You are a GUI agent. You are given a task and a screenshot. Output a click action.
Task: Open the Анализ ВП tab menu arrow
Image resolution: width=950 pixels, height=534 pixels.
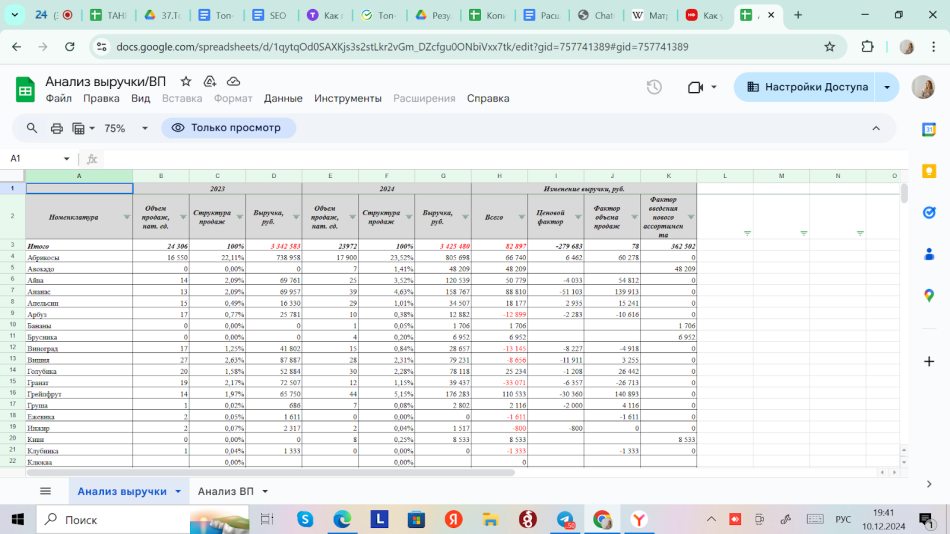pyautogui.click(x=265, y=492)
